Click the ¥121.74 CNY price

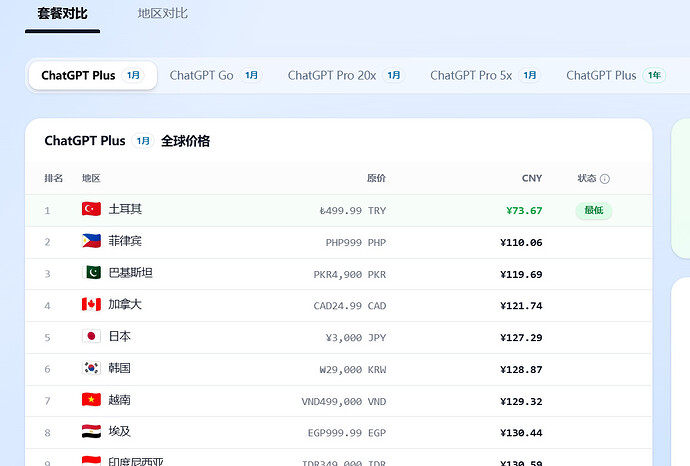coord(521,306)
